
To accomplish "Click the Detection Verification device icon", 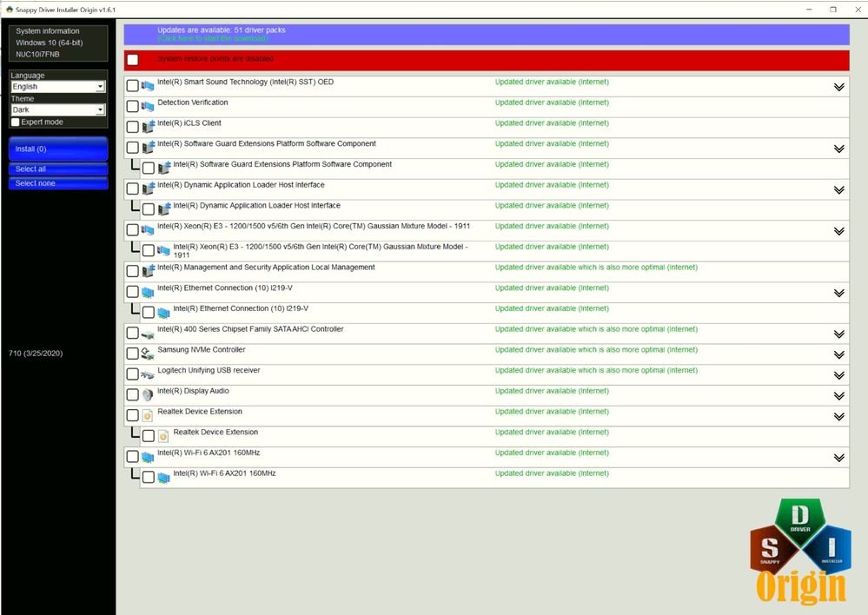I will point(147,106).
